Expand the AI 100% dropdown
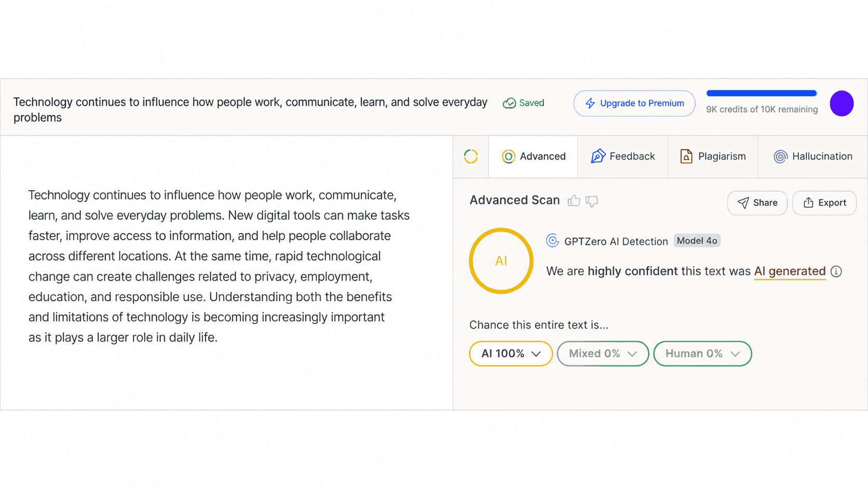868x489 pixels. point(511,353)
